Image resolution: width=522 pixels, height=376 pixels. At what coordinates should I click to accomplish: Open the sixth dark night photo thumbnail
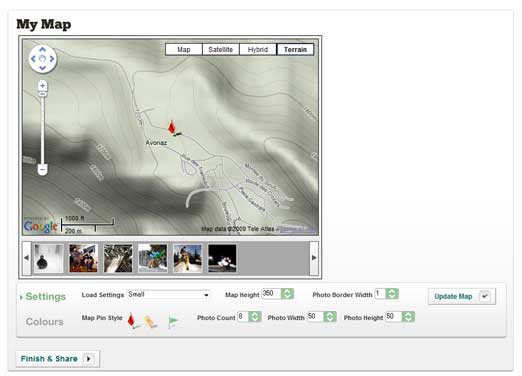coord(222,258)
